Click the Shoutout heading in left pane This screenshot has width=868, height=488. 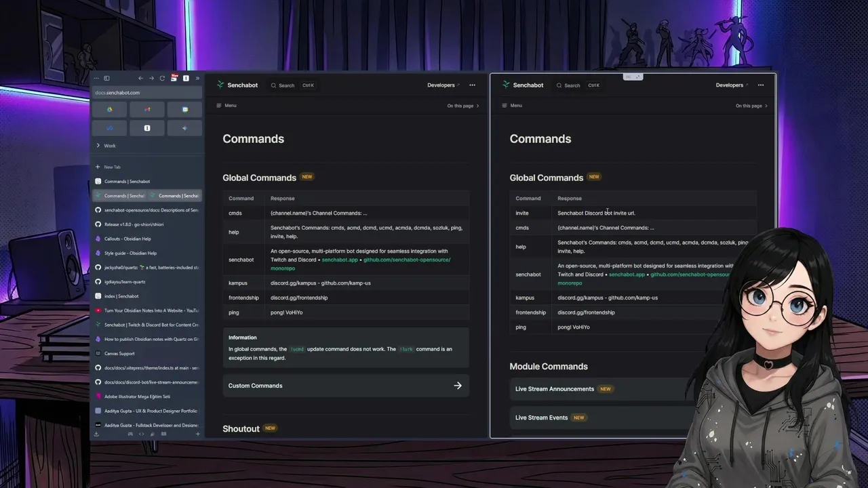[241, 429]
